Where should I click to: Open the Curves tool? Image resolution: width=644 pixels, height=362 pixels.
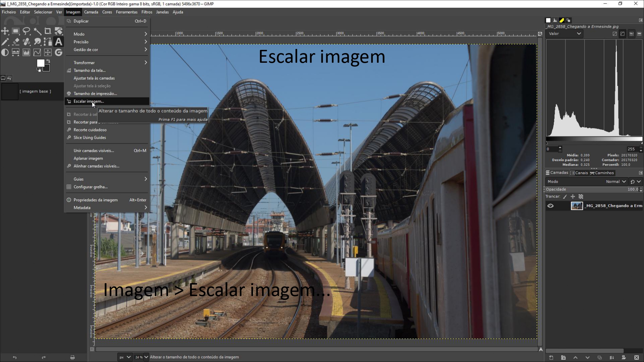[x=37, y=52]
